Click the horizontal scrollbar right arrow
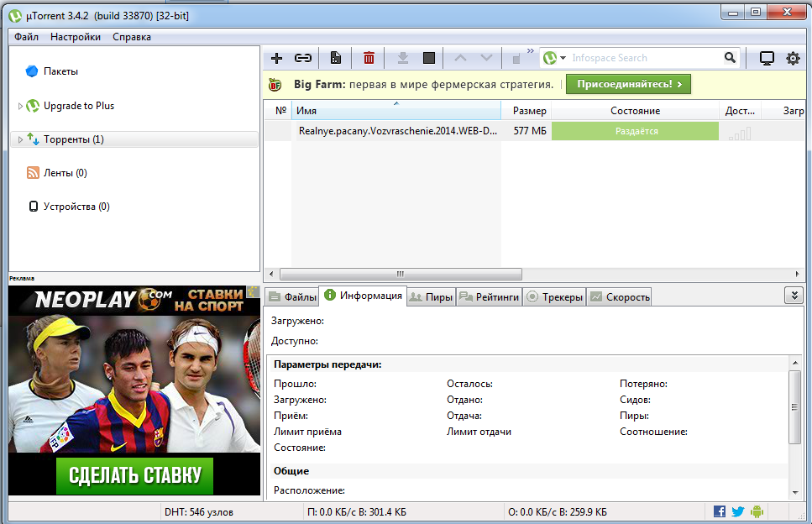Image resolution: width=812 pixels, height=524 pixels. 797,274
